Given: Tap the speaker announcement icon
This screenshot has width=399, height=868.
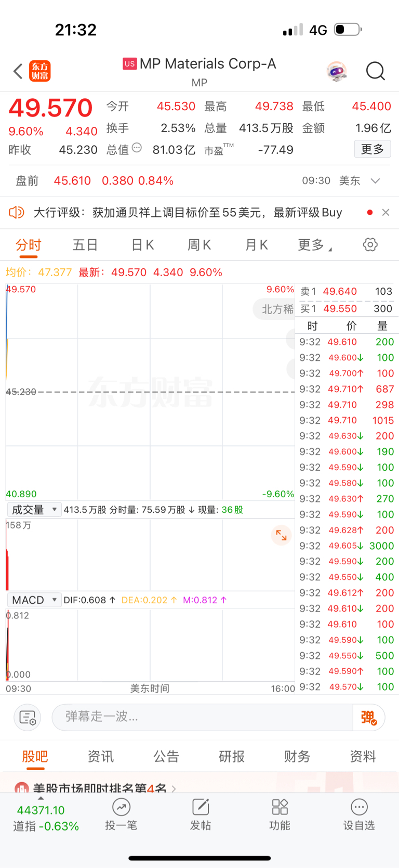Looking at the screenshot, I should coord(17,212).
